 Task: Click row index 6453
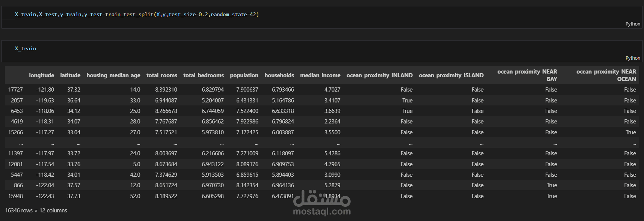click(17, 111)
